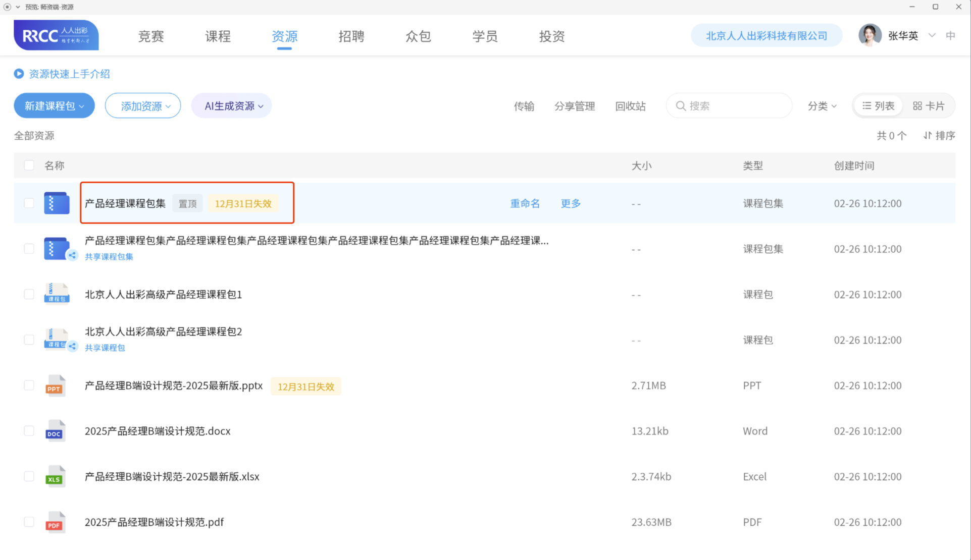Click the 排序 sort icon
The height and width of the screenshot is (560, 971).
(x=928, y=135)
